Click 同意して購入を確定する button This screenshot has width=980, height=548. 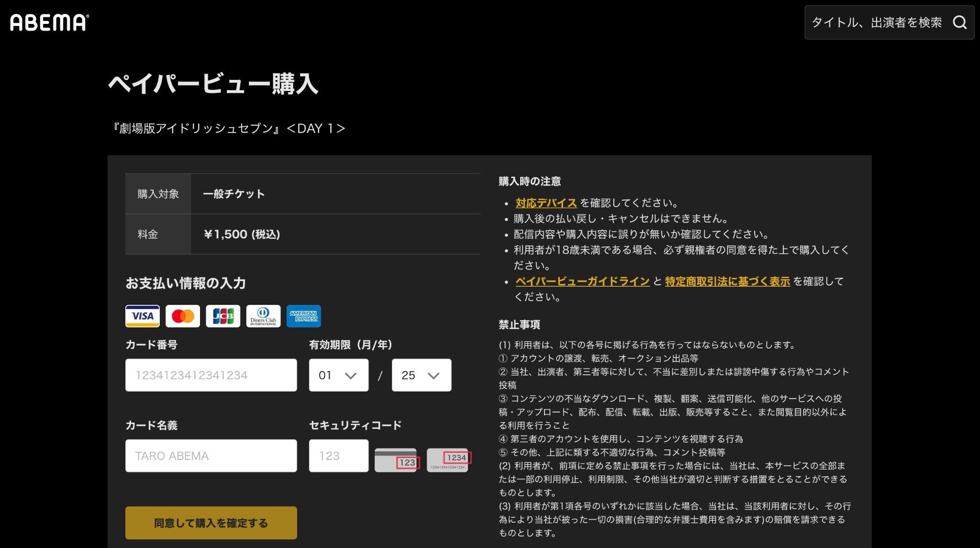(211, 523)
